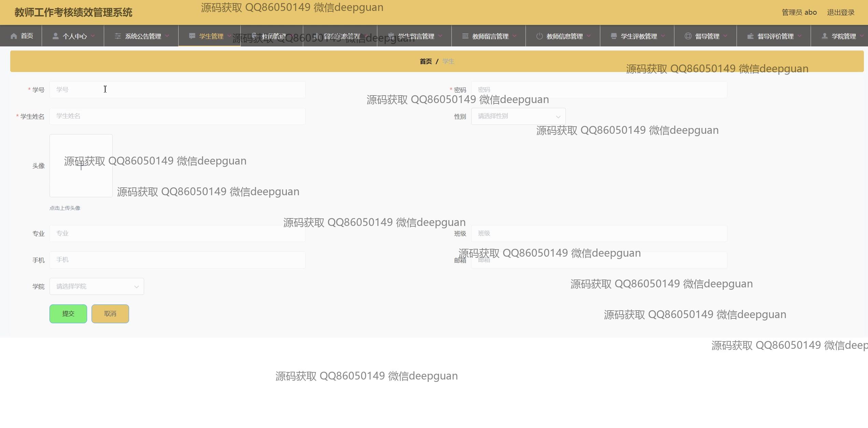Click the 学院管理 person icon

coord(824,36)
